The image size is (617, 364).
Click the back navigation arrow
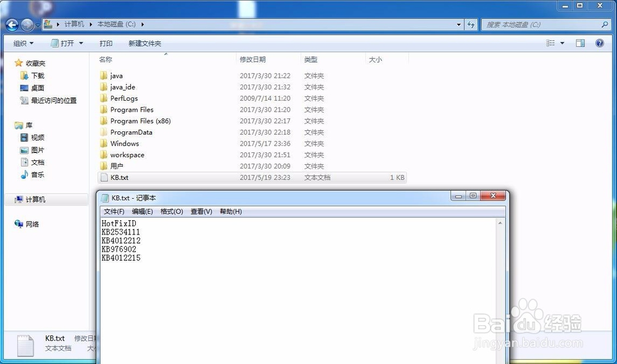coord(12,25)
